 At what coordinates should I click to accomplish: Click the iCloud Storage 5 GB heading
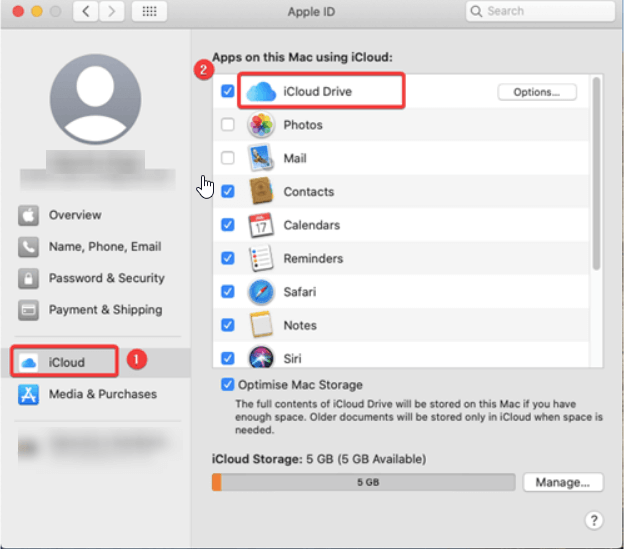click(319, 459)
